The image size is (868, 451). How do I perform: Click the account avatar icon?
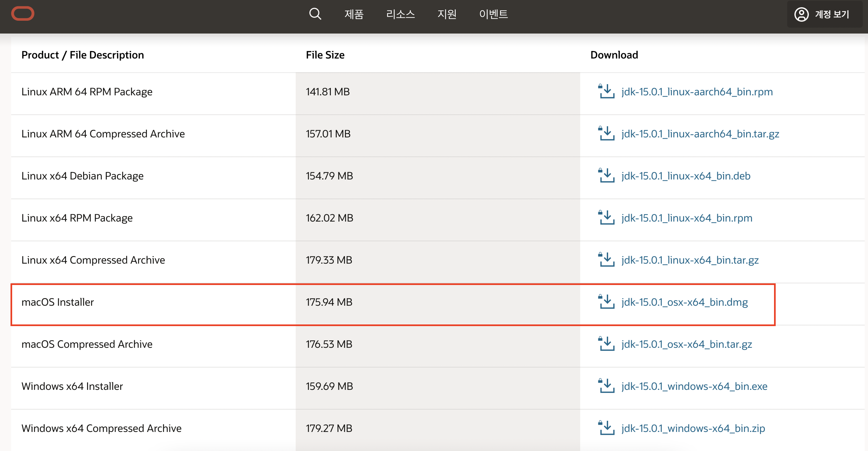801,14
